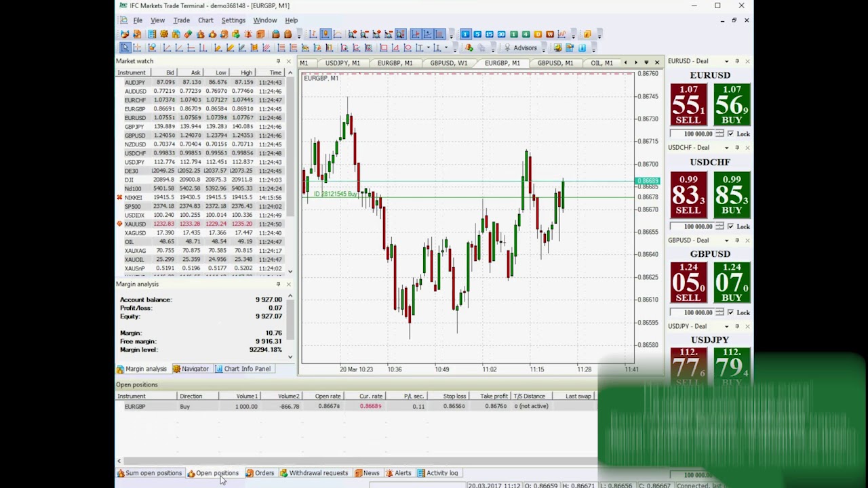Viewport: 868px width, 488px height.
Task: Toggle pin on GBPUSD Deal panel
Action: click(x=737, y=240)
